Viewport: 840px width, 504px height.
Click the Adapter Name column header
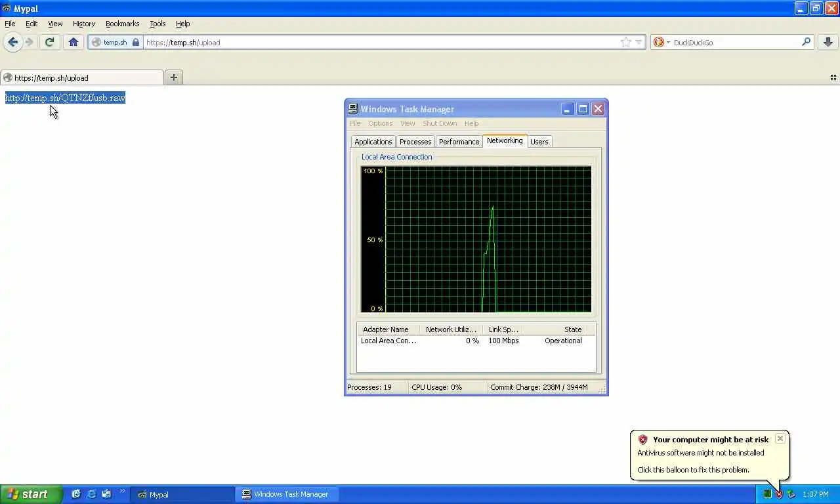tap(388, 329)
